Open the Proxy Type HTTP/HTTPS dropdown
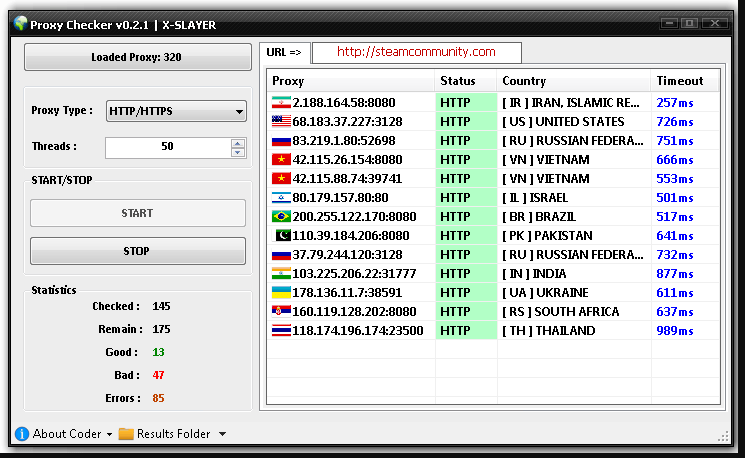 pyautogui.click(x=176, y=111)
